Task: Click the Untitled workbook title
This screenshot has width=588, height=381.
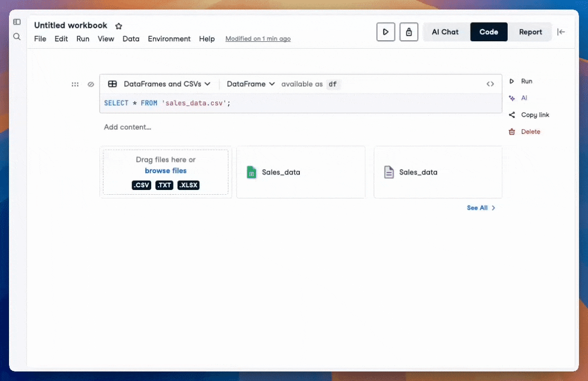Action: coord(70,25)
